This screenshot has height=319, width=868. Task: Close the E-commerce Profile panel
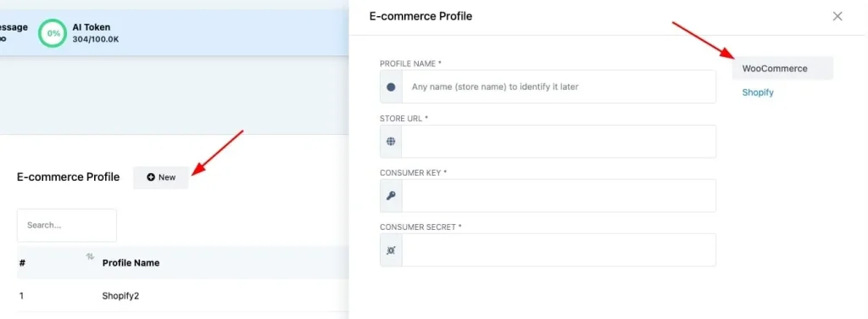(837, 16)
